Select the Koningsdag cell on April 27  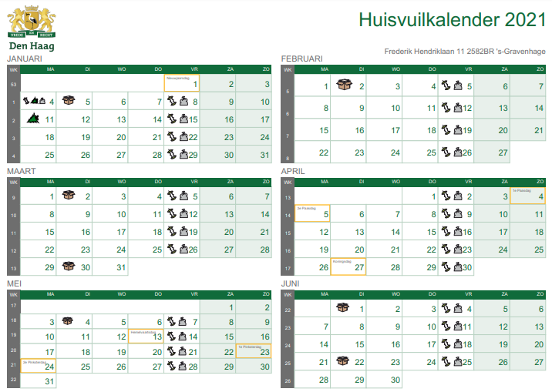point(348,266)
